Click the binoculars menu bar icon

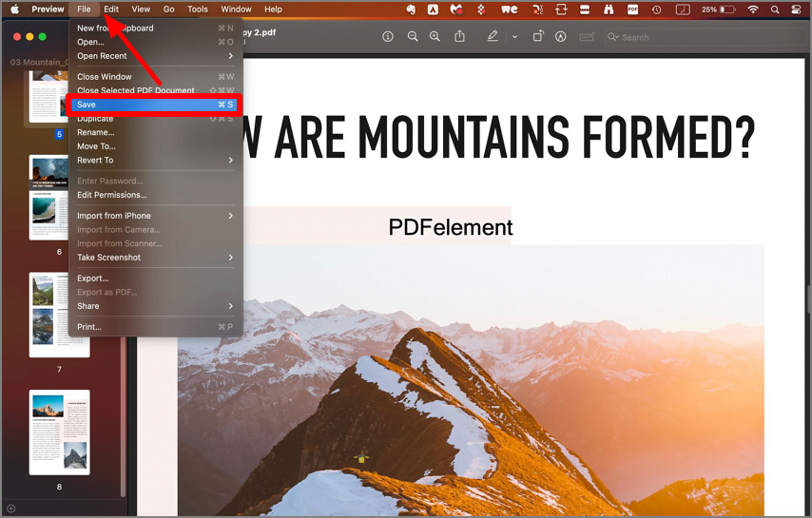pyautogui.click(x=609, y=10)
